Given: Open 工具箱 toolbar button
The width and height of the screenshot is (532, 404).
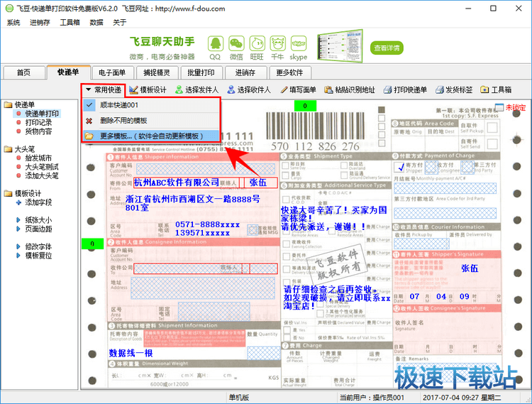Looking at the screenshot, I should (x=496, y=89).
